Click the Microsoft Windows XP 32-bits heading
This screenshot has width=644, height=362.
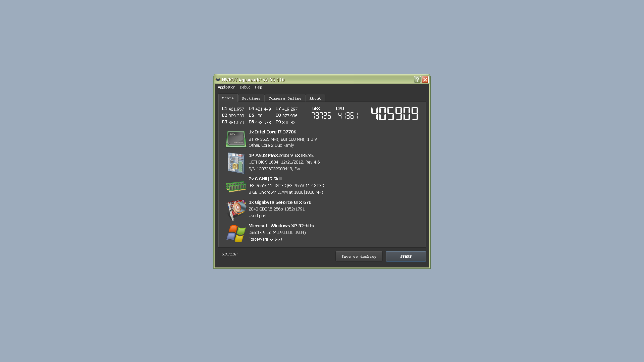coord(281,226)
